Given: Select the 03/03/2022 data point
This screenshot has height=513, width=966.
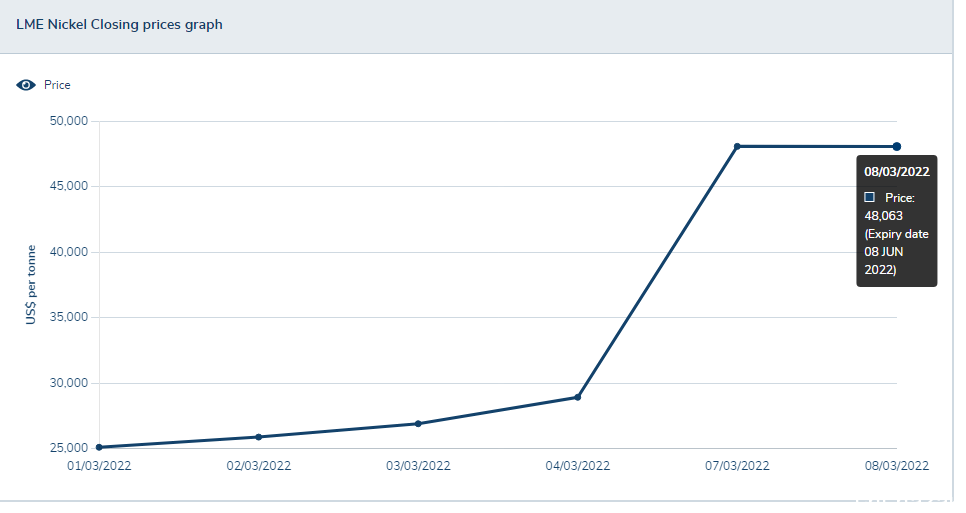Looking at the screenshot, I should point(418,424).
